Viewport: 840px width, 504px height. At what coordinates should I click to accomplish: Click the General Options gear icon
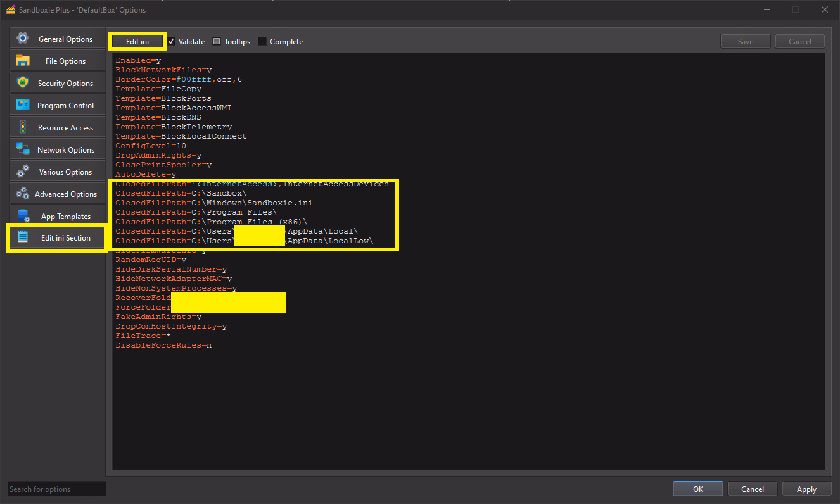23,39
